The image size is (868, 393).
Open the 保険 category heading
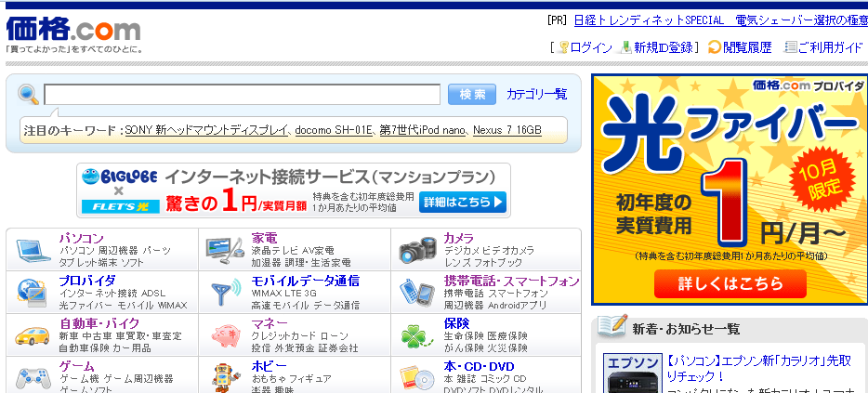[456, 323]
